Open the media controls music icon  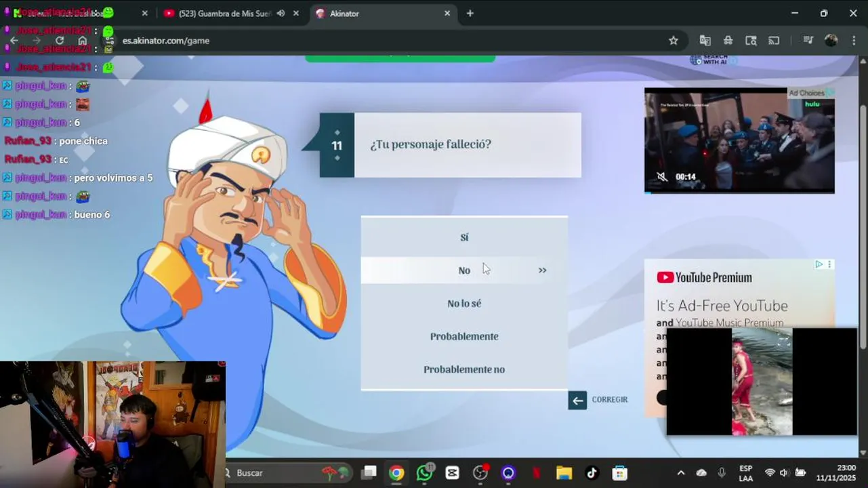(808, 41)
